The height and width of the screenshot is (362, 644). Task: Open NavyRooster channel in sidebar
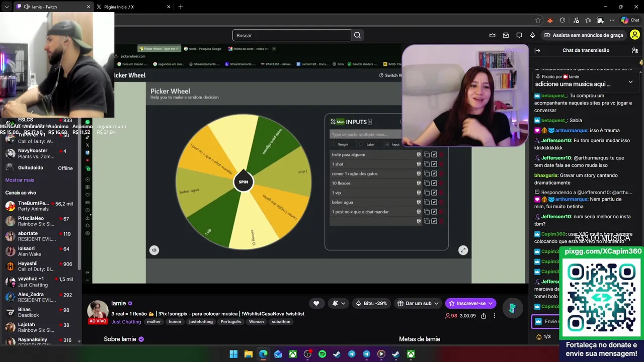[39, 153]
